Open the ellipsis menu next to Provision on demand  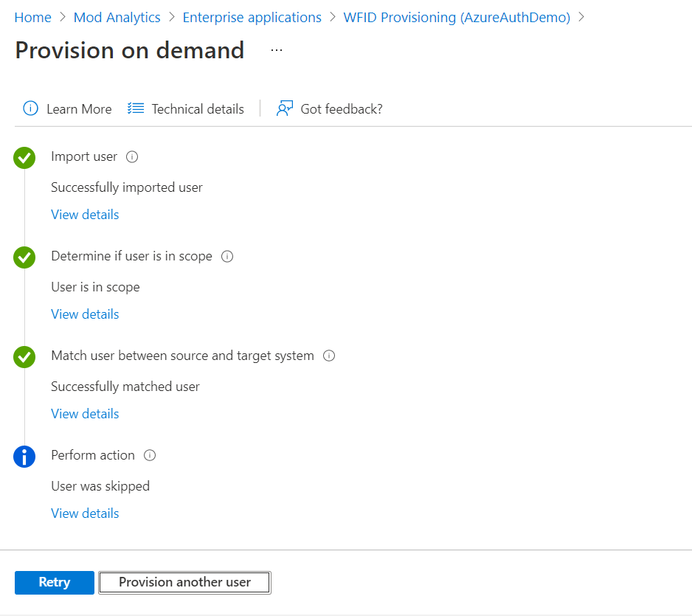coord(277,50)
